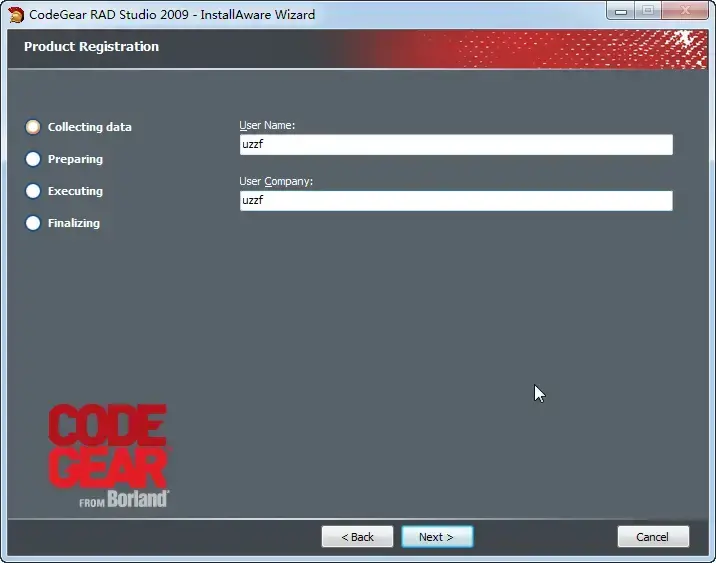Viewport: 716px width, 563px height.
Task: Click the 'Product Registration' heading
Action: (91, 47)
